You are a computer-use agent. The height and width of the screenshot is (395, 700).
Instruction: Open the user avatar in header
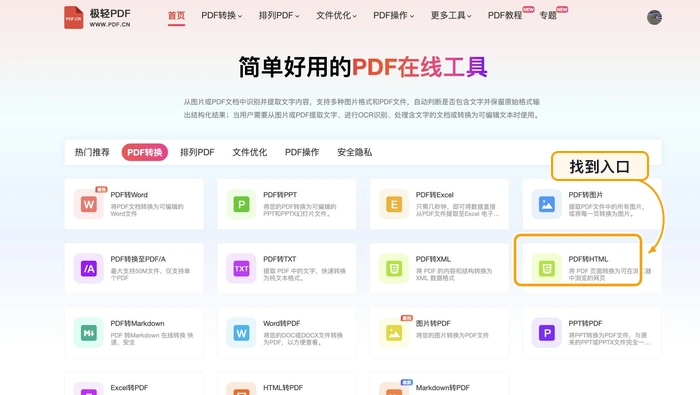654,17
